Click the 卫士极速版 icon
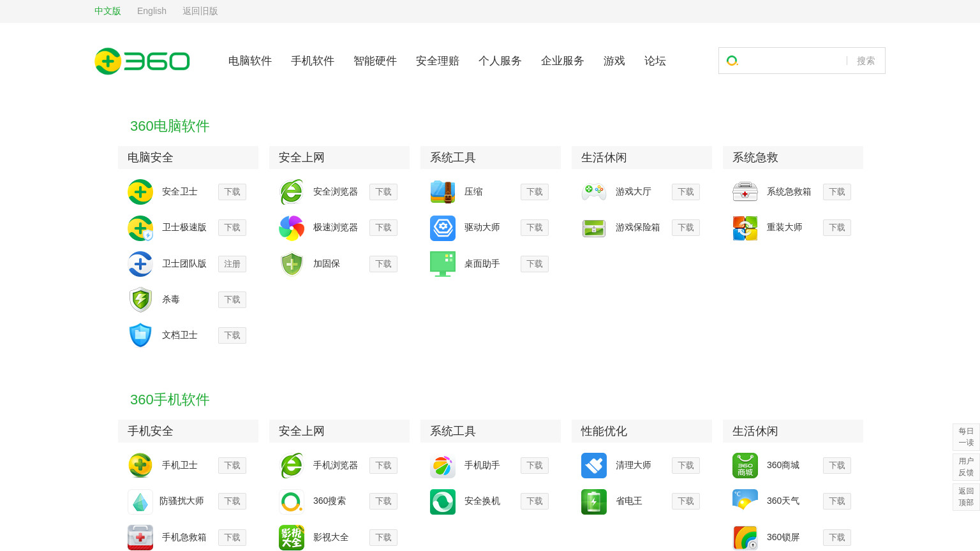The image size is (980, 551). (x=140, y=228)
